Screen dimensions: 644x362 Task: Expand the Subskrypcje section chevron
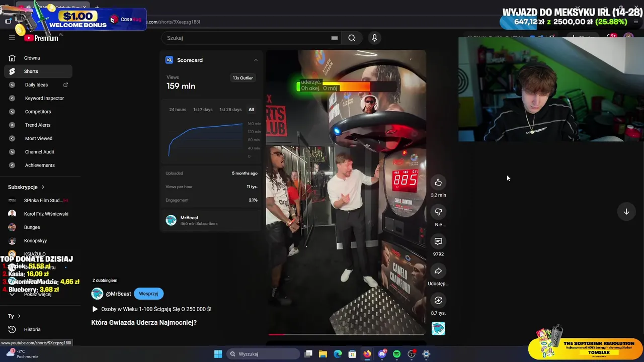tap(43, 187)
